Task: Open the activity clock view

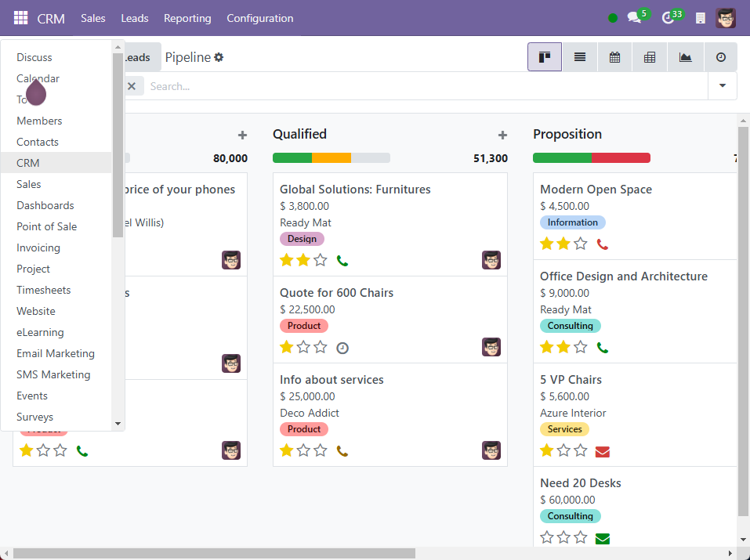Action: (x=720, y=57)
